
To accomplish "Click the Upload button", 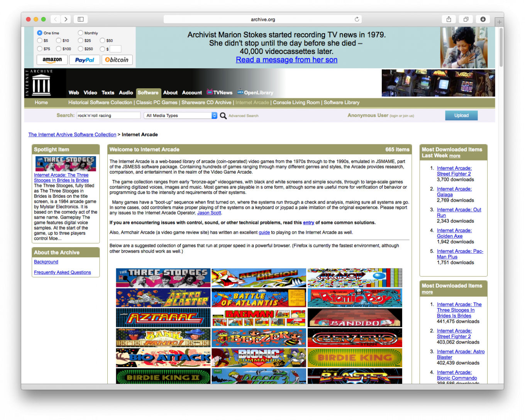I will [461, 116].
